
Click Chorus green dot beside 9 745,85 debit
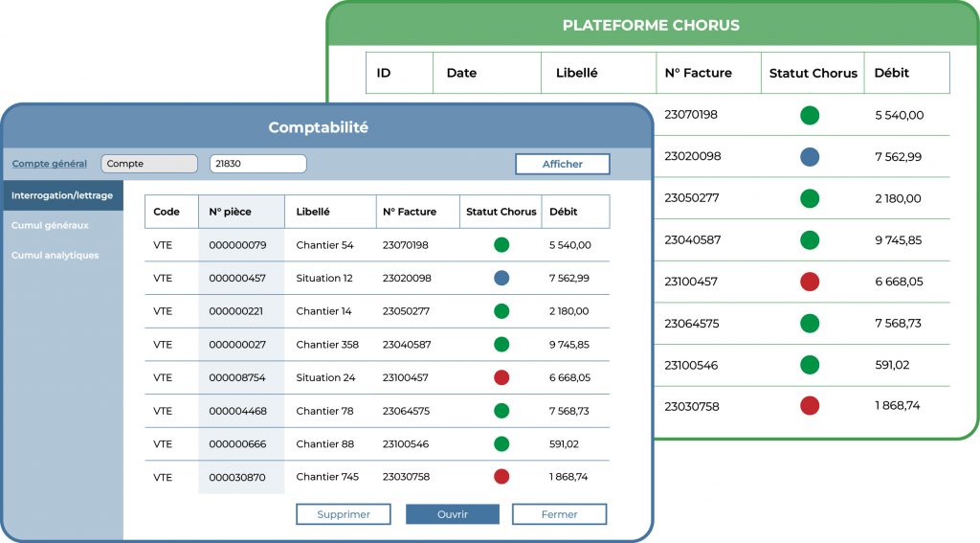tap(810, 239)
